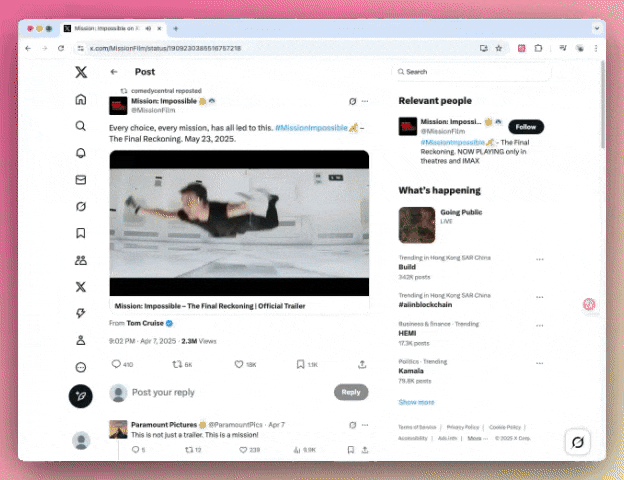Open the browser Extensions puzzle icon

pos(538,48)
